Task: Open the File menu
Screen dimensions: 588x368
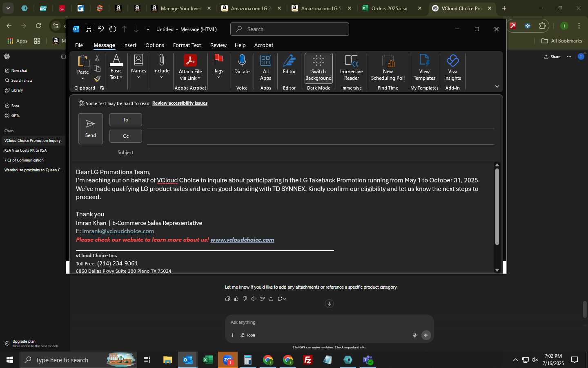Action: pos(79,45)
